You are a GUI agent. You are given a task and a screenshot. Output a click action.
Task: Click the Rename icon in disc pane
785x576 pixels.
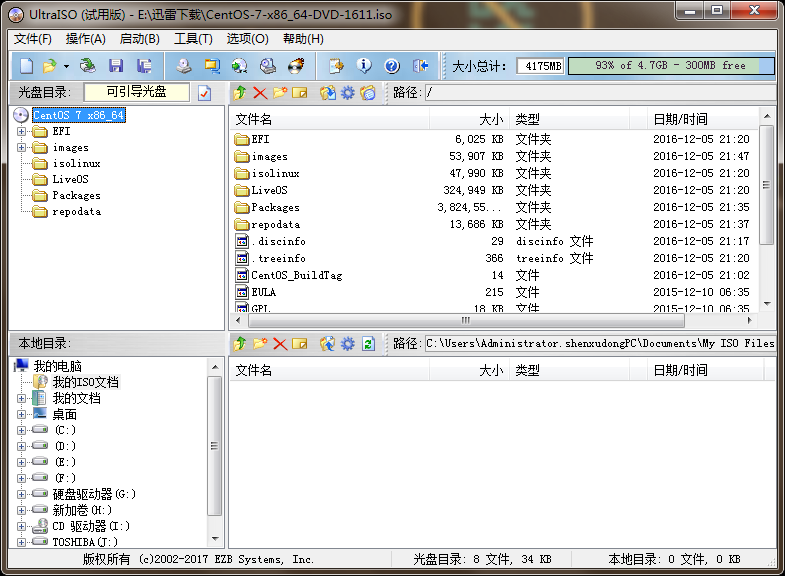(299, 93)
